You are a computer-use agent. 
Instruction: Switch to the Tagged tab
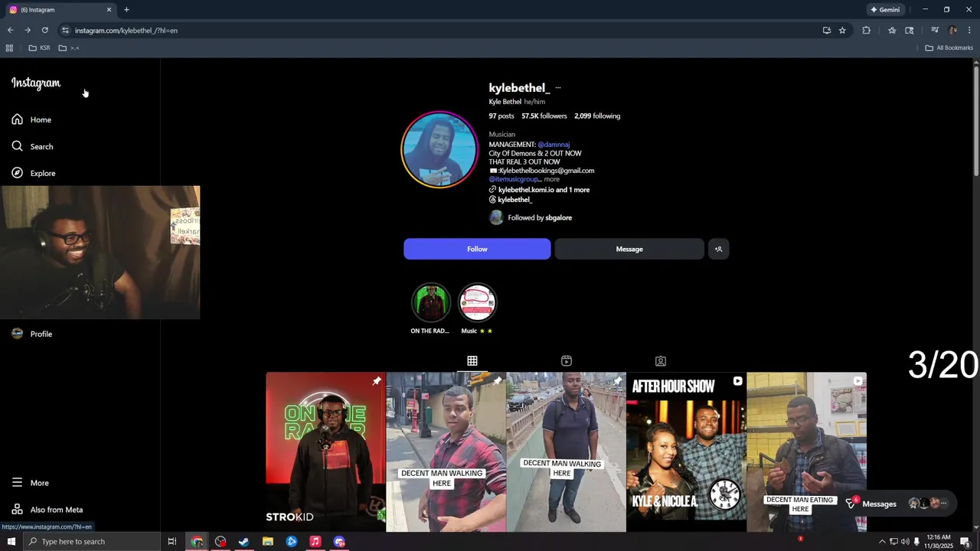pyautogui.click(x=661, y=360)
